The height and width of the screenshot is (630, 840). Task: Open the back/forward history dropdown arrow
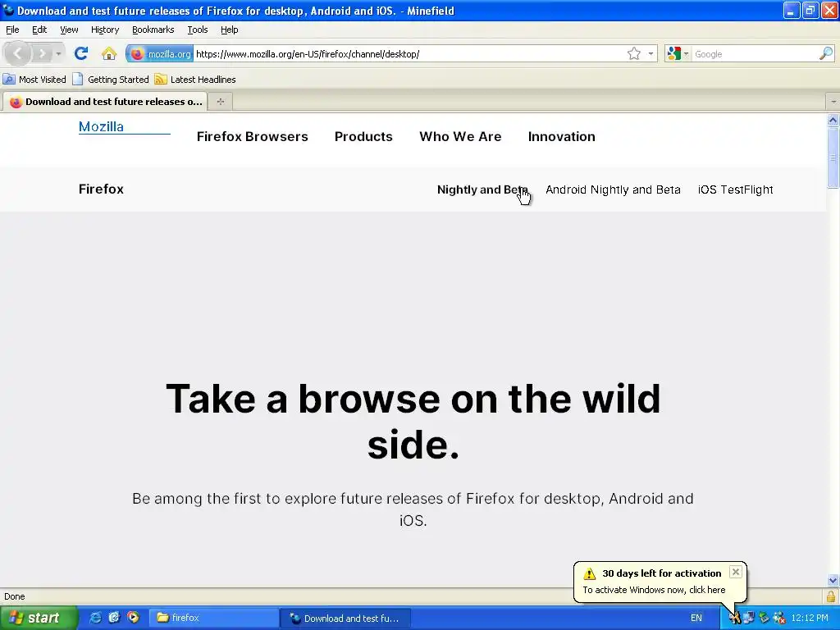(58, 53)
